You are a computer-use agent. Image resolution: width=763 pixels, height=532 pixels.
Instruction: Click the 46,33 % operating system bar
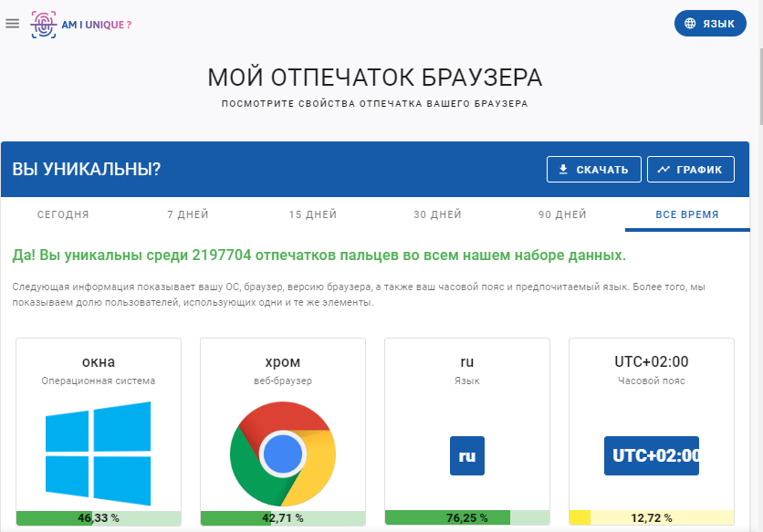click(99, 517)
